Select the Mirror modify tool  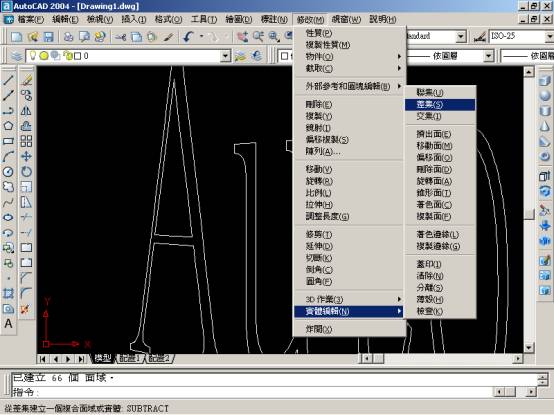coord(26,111)
